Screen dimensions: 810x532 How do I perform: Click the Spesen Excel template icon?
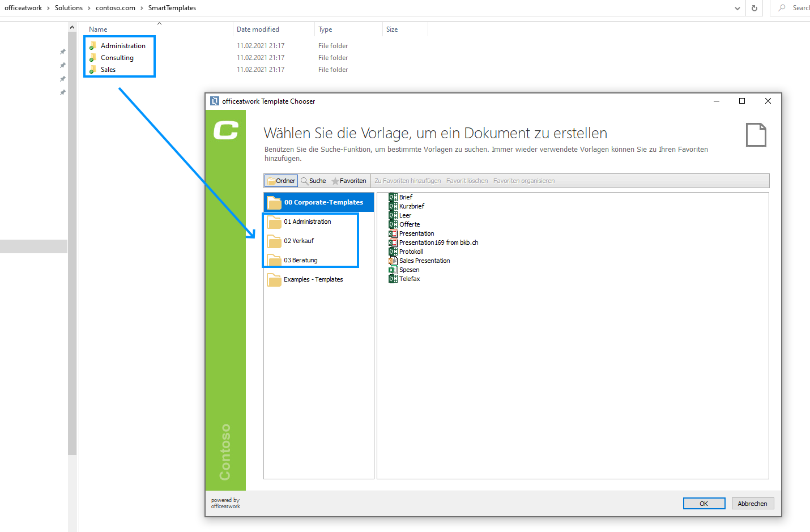coord(393,270)
